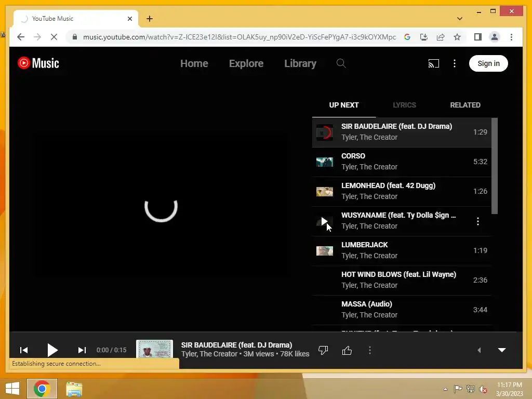Show hidden system tray icons
532x399 pixels.
point(445,389)
